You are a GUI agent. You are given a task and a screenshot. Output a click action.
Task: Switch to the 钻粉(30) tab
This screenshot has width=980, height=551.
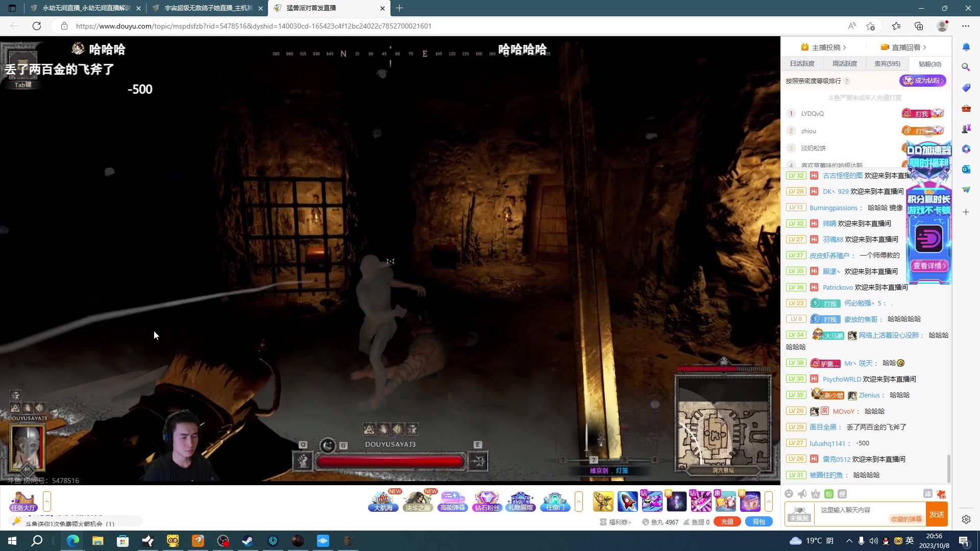click(x=929, y=64)
